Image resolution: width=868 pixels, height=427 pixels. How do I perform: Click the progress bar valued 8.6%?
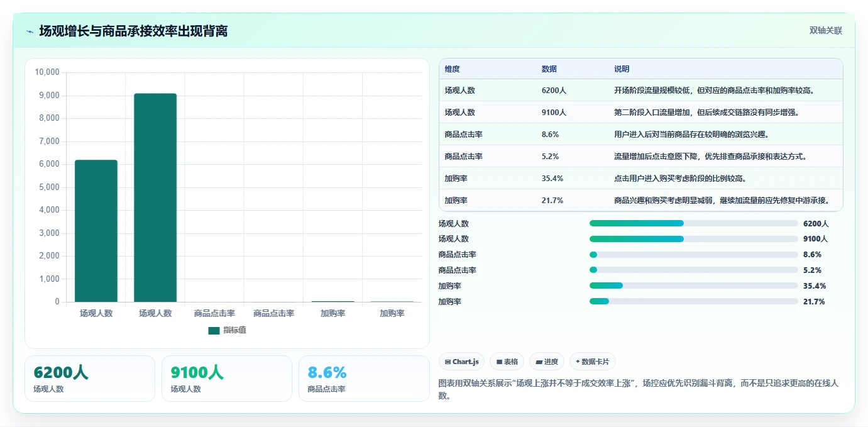pyautogui.click(x=694, y=255)
